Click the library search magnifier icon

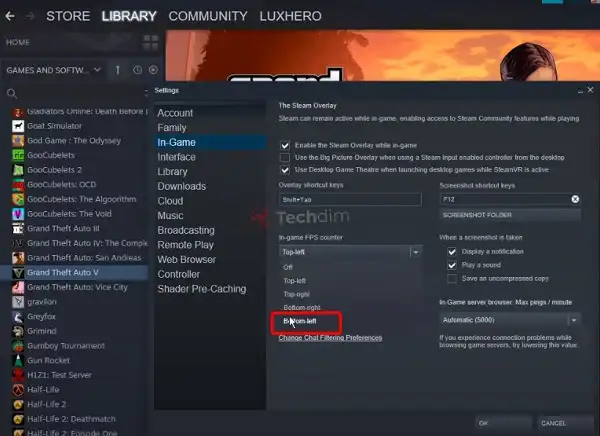pos(12,93)
